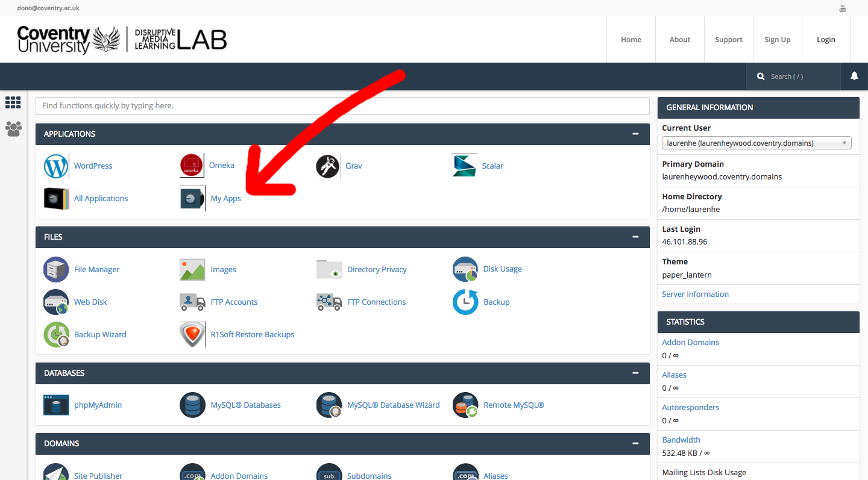The image size is (868, 480).
Task: Open the WordPress installer icon
Action: pos(56,166)
